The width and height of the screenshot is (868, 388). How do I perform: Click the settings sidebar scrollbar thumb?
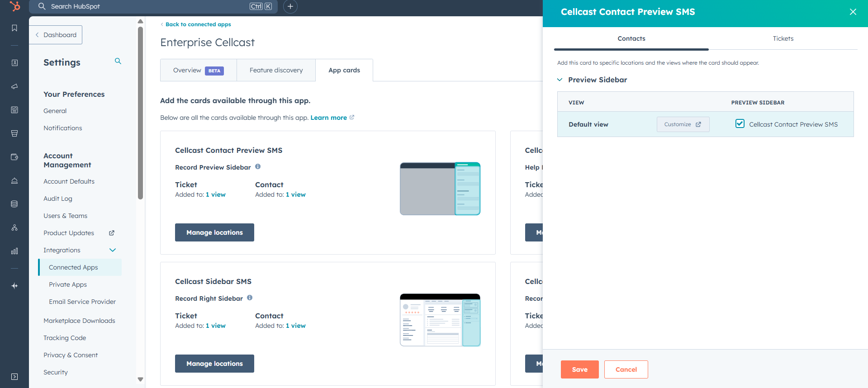click(x=140, y=113)
